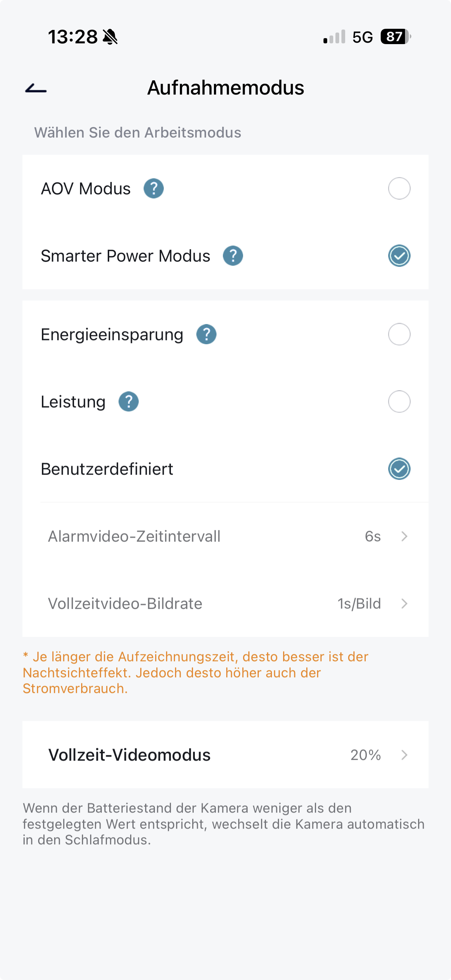
Task: Show help info for Energieeinsparung
Action: click(x=206, y=335)
